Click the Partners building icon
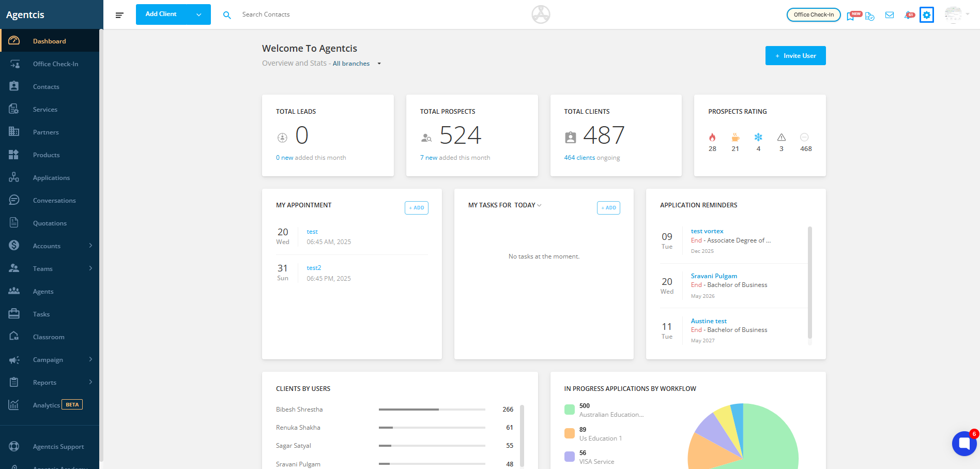The height and width of the screenshot is (469, 980). click(x=14, y=132)
